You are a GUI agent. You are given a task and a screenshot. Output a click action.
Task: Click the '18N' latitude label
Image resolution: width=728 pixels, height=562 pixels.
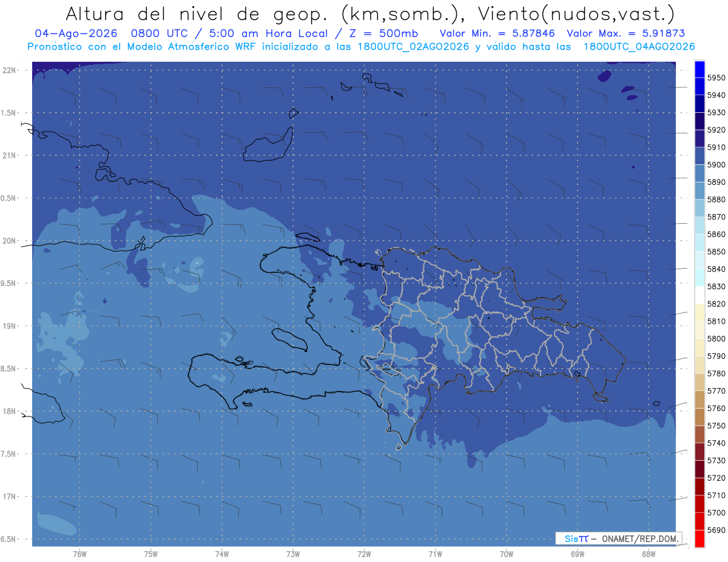tap(10, 411)
